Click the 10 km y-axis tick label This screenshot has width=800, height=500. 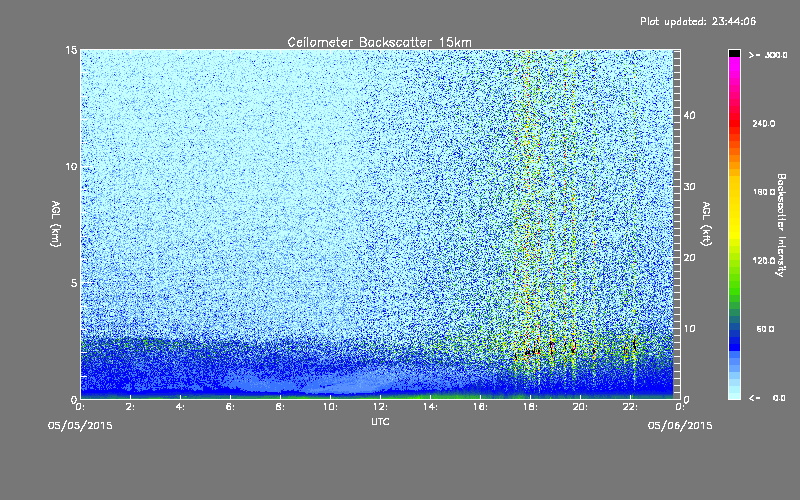(x=71, y=167)
